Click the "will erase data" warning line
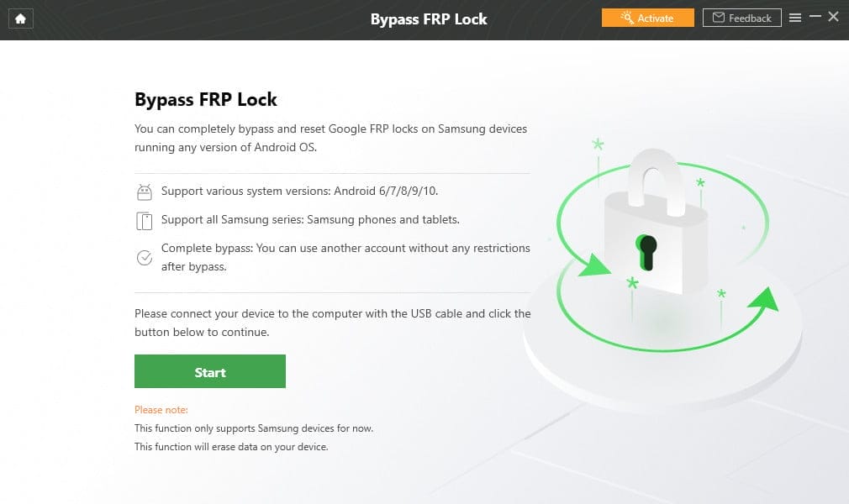Viewport: 849px width, 504px height. pyautogui.click(x=231, y=447)
